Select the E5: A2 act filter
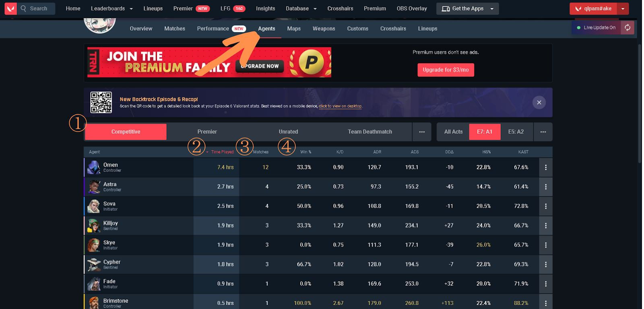Screen dimensions: 644x309 tap(516, 132)
